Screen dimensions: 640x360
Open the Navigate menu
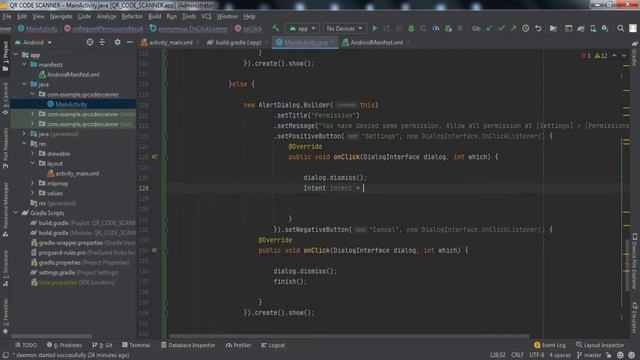61,16
